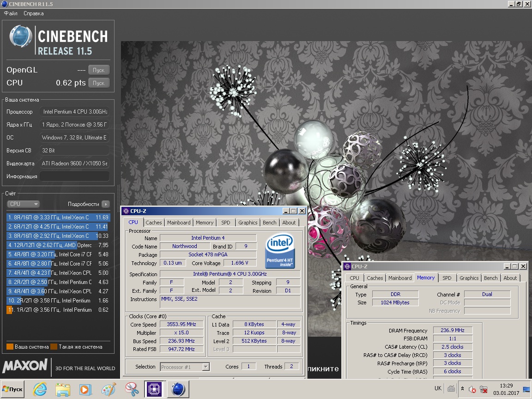The height and width of the screenshot is (399, 532).
Task: Select ranking row 3 with score 10.33
Action: [x=58, y=236]
